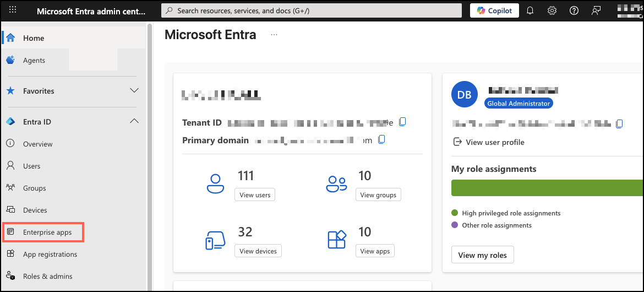Click the Global Administrator badge
The height and width of the screenshot is (292, 644).
pos(519,104)
